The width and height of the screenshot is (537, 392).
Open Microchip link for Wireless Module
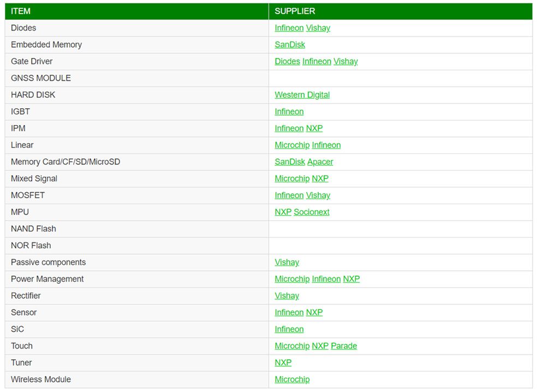point(292,379)
